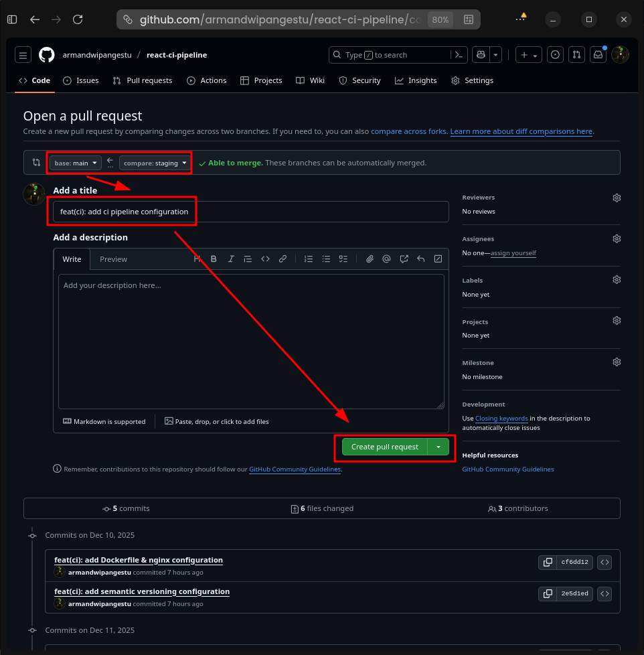Screen dimensions: 644x655
Task: Open the Reviewers gear settings
Action: 617,198
